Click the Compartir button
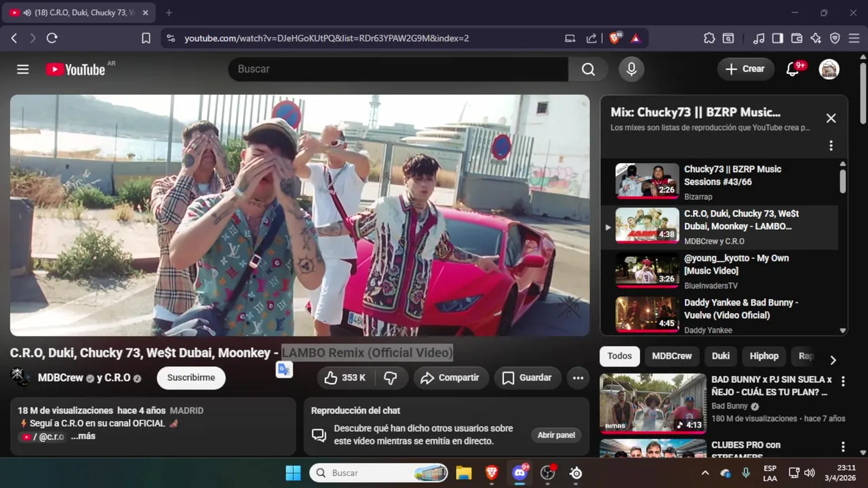 451,378
